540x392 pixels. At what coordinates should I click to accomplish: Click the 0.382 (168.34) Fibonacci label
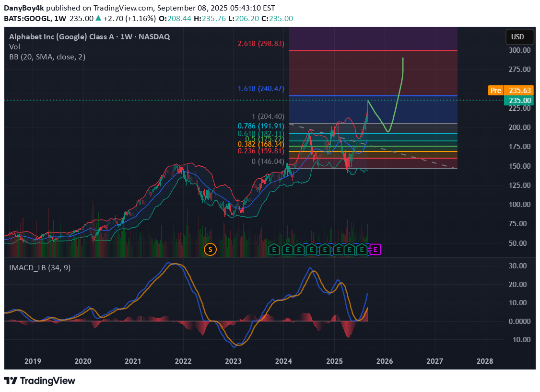[261, 145]
